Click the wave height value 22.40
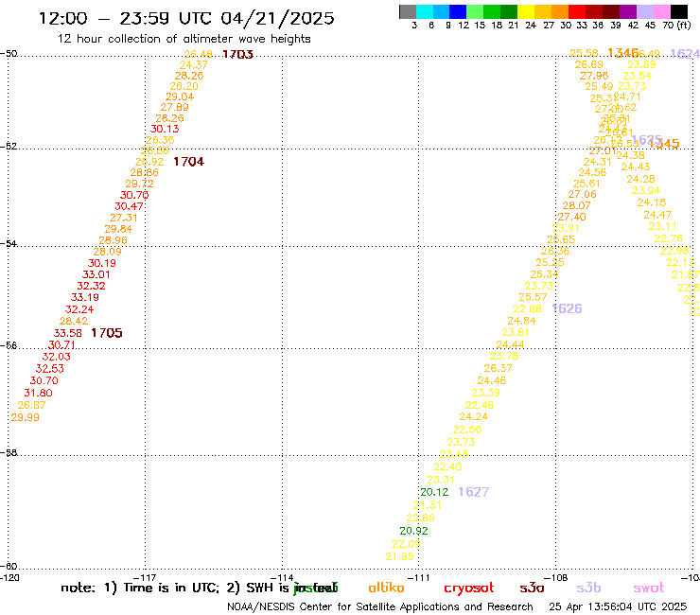Screen dimensions: 700x615 [x=447, y=466]
